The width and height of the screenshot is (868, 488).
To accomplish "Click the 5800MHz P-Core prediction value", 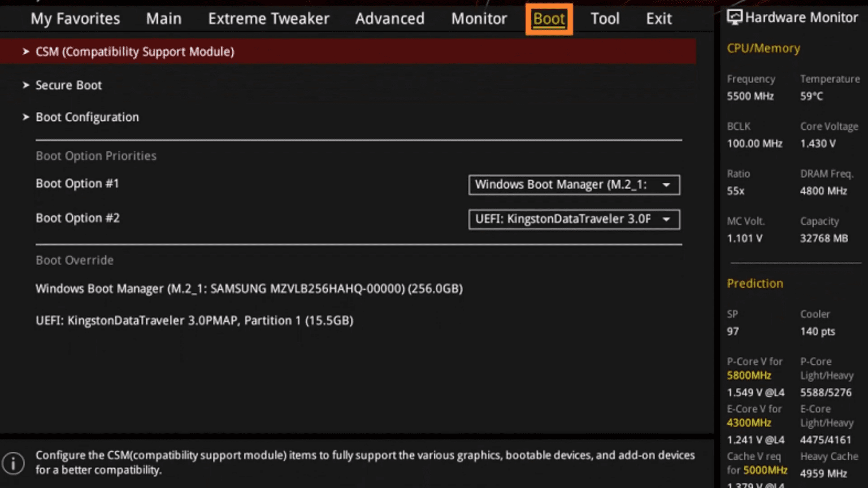I will [x=749, y=375].
